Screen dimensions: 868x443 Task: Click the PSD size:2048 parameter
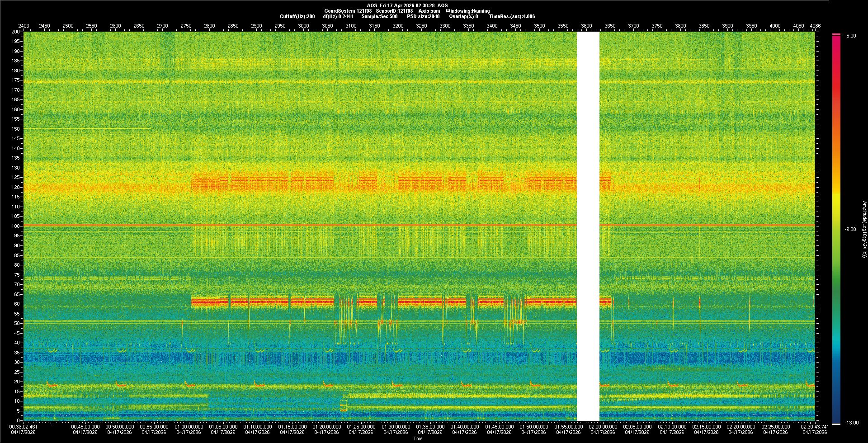point(423,16)
